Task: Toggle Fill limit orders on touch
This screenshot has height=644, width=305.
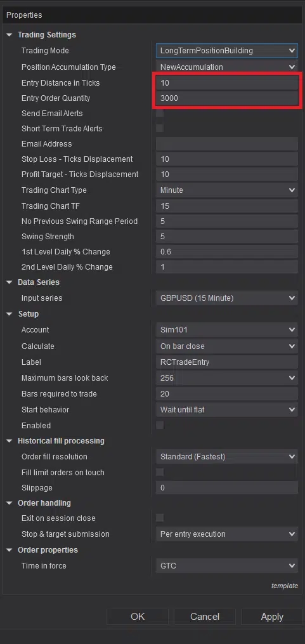Action: pyautogui.click(x=160, y=472)
